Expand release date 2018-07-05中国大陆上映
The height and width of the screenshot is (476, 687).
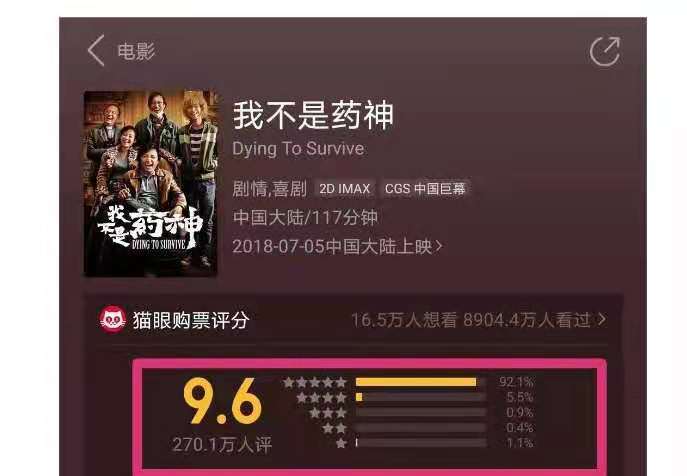coord(337,247)
